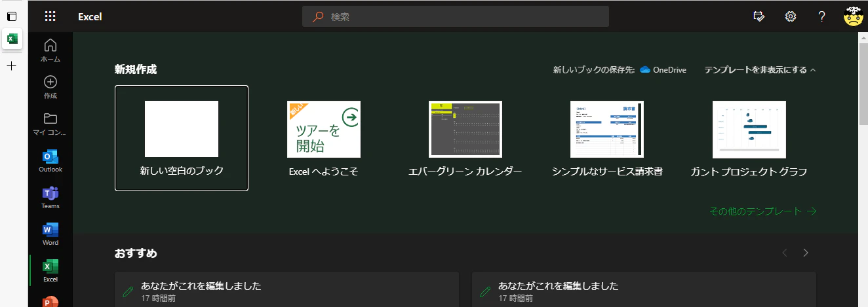Click the previous arrow in recommendations

[785, 253]
